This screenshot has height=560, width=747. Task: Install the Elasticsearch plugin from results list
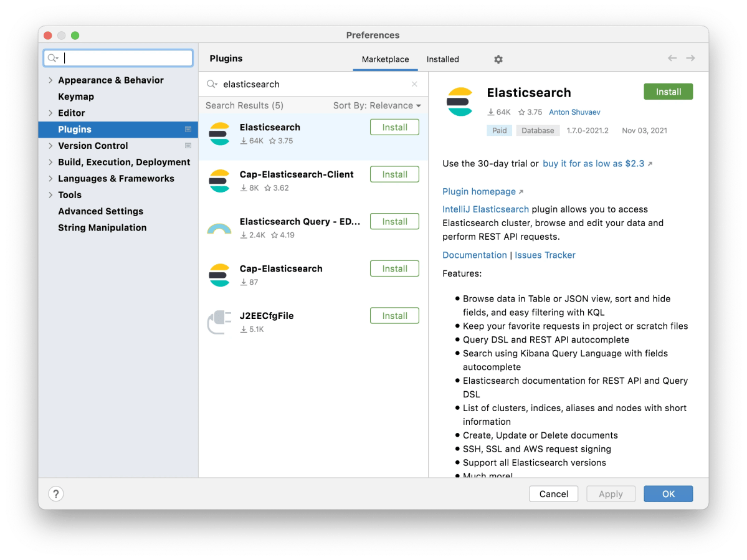coord(394,127)
